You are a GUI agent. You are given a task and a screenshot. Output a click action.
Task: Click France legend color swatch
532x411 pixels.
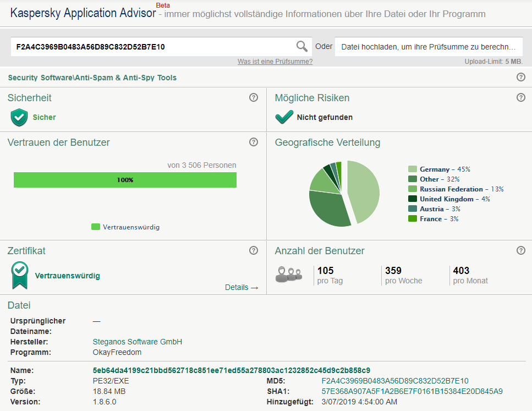[412, 218]
